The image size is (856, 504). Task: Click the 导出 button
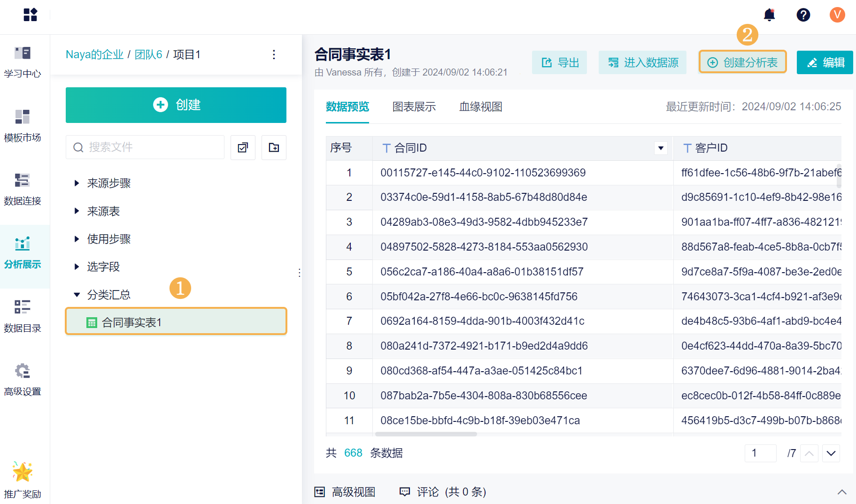point(559,62)
